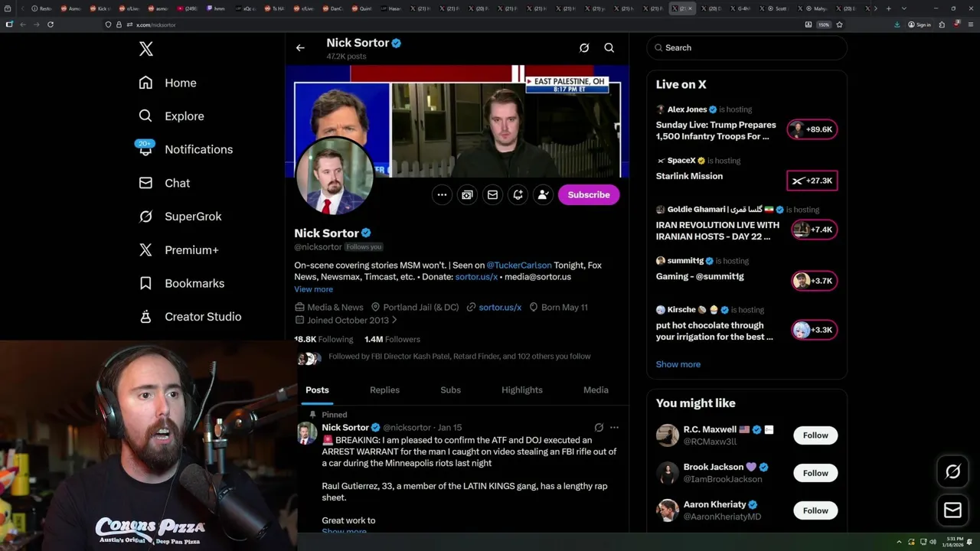Screen dimensions: 980x551
Task: Open the Explore page
Action: click(171, 116)
